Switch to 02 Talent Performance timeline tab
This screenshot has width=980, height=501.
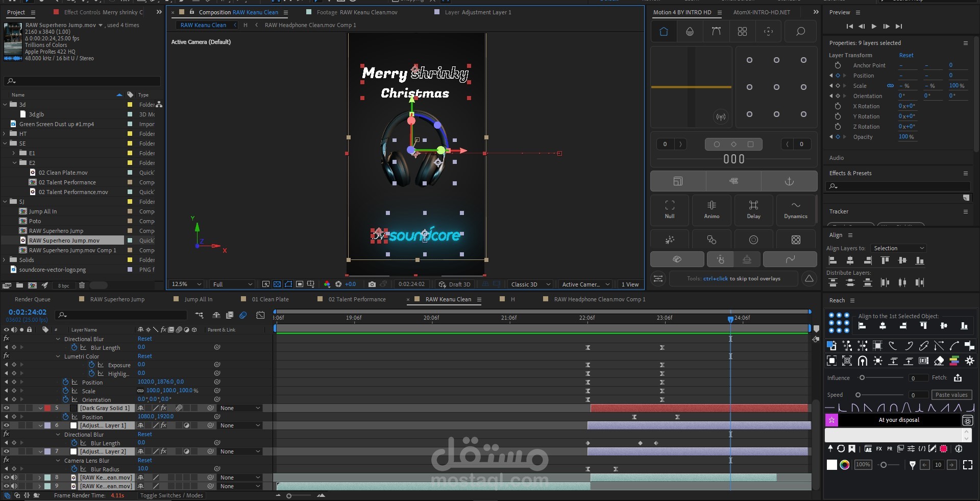point(357,299)
